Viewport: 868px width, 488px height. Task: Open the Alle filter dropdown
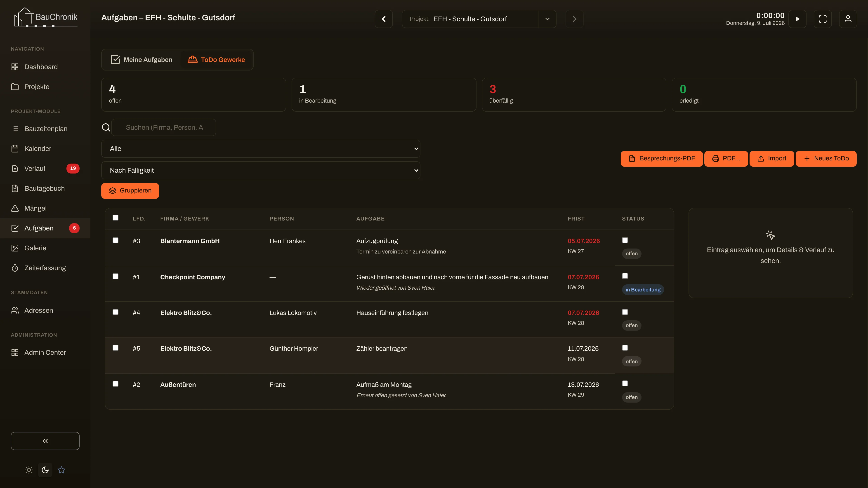261,148
